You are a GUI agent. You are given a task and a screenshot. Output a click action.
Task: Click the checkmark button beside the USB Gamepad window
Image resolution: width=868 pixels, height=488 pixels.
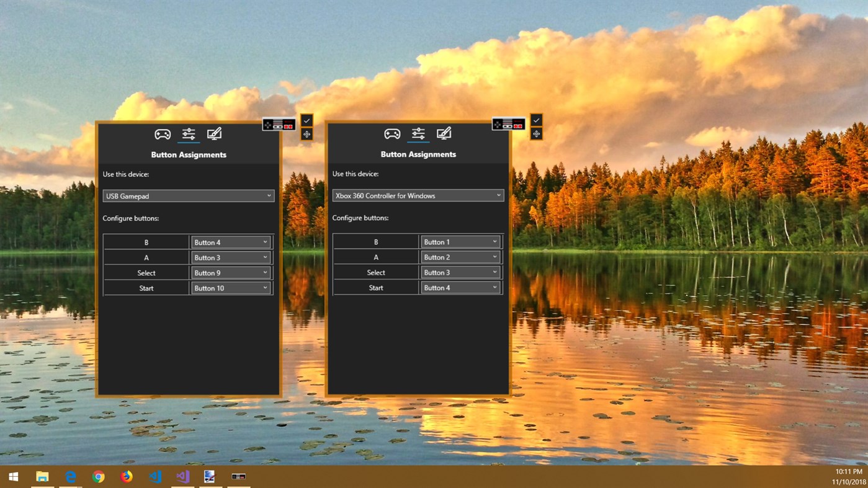click(x=306, y=120)
